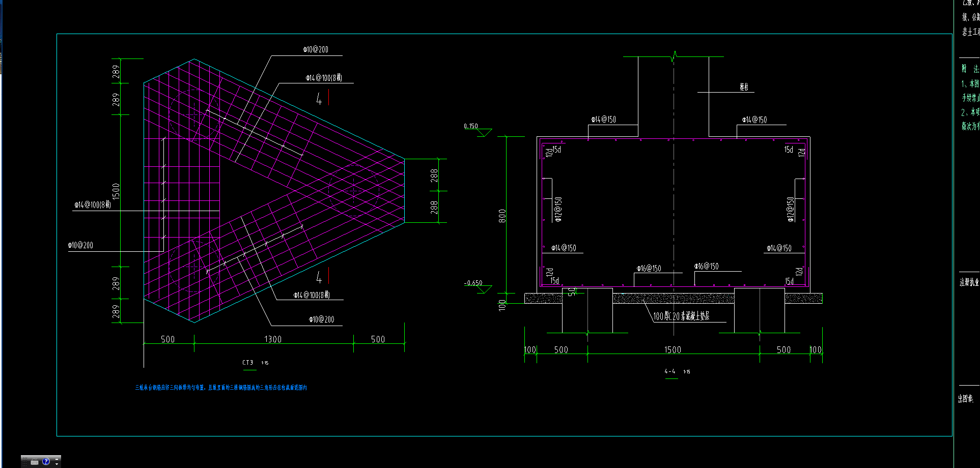Select the 100厚C20素混凝土垫层 annotation
980x468 pixels.
tap(681, 316)
